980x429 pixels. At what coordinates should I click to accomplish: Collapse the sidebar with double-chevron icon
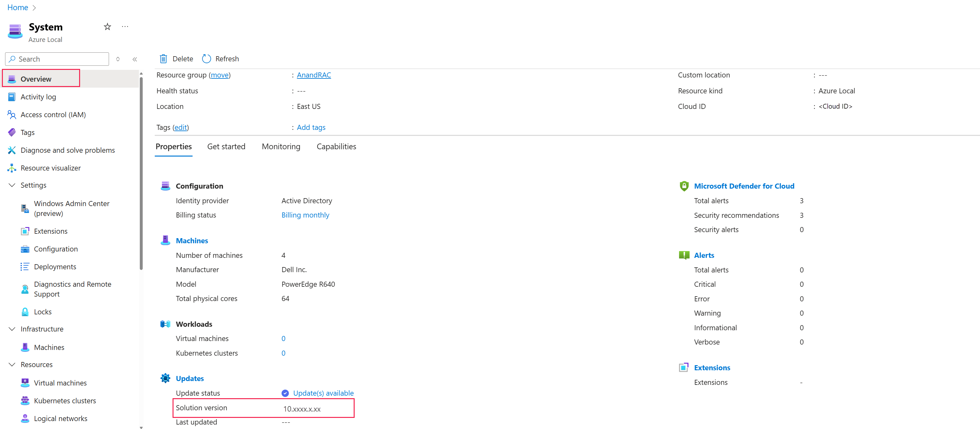pyautogui.click(x=135, y=59)
